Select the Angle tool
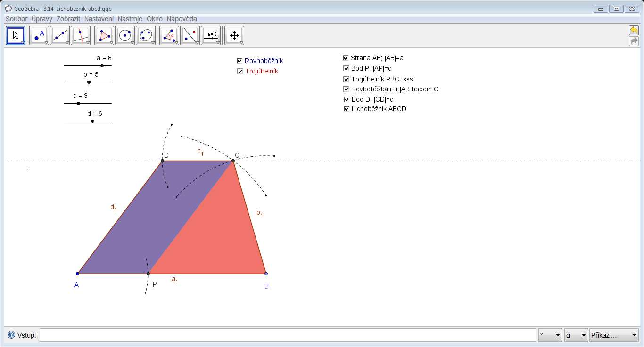 (169, 35)
